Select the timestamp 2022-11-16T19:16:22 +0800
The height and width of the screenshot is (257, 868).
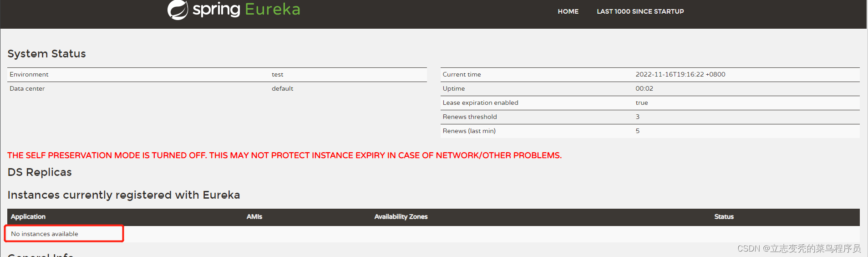680,74
